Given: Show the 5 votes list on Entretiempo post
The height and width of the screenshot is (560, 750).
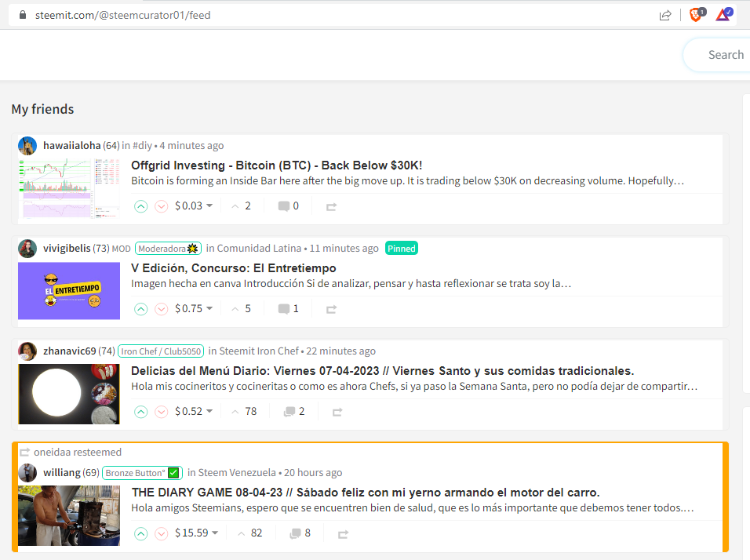Looking at the screenshot, I should point(242,308).
